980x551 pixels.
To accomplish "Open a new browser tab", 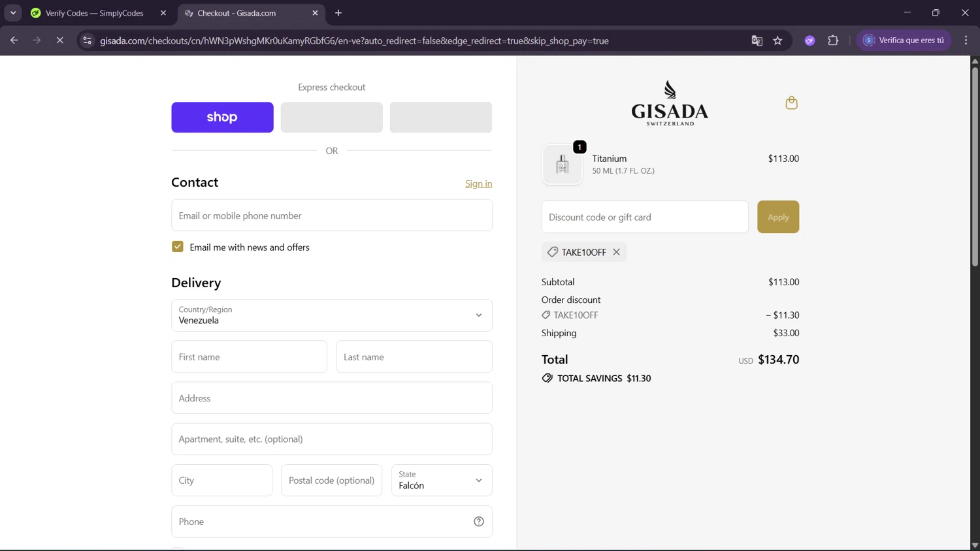I will [338, 13].
